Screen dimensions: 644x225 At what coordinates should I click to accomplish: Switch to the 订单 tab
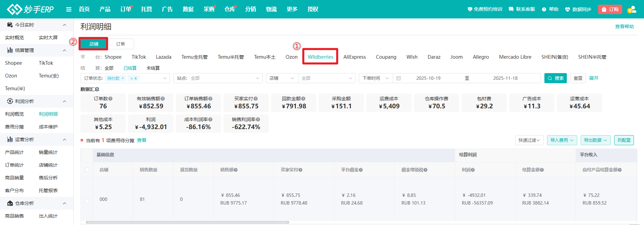[x=120, y=44]
